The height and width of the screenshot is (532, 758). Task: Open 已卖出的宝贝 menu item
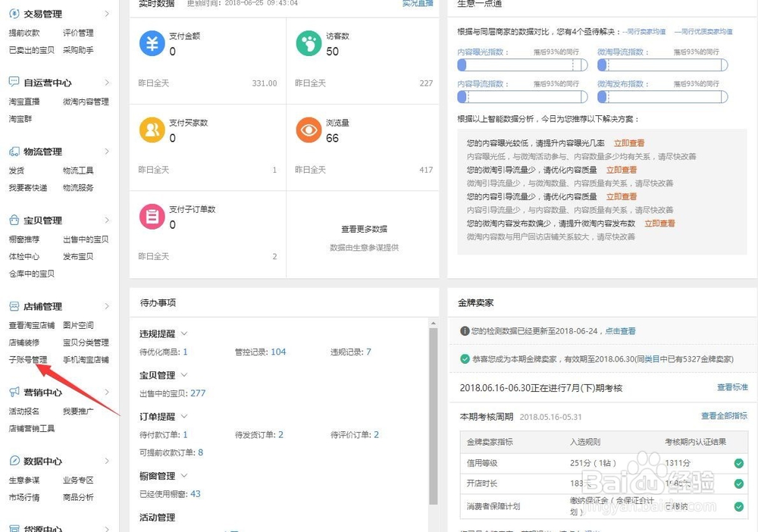(x=31, y=50)
